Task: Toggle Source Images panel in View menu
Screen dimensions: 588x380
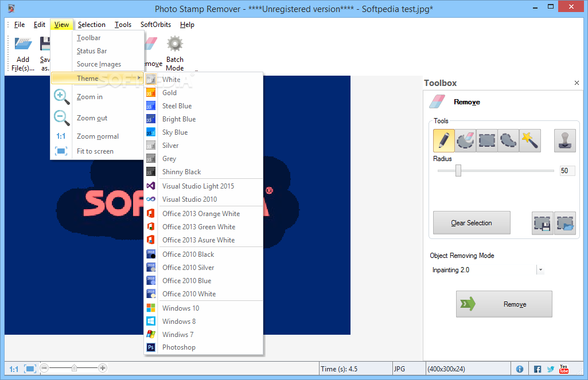Action: point(98,64)
